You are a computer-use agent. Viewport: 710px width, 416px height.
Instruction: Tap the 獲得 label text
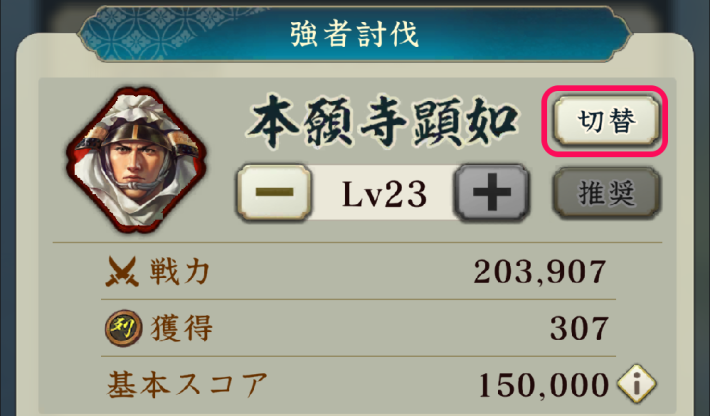[x=182, y=328]
